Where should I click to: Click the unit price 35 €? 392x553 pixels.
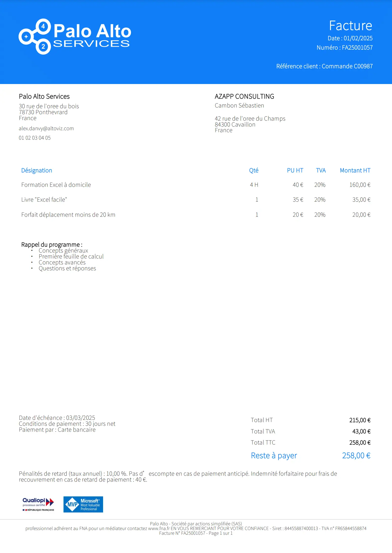point(298,200)
